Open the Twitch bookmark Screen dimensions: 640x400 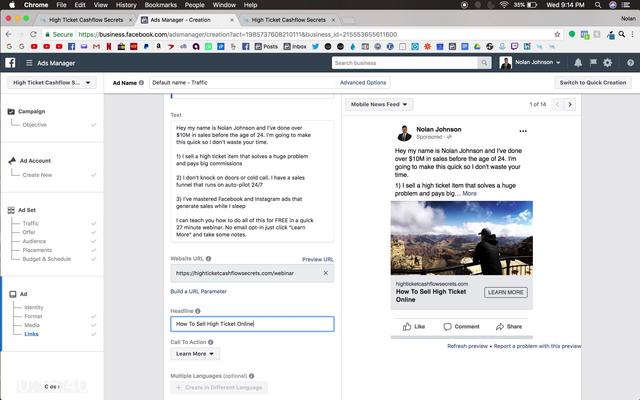pos(515,47)
